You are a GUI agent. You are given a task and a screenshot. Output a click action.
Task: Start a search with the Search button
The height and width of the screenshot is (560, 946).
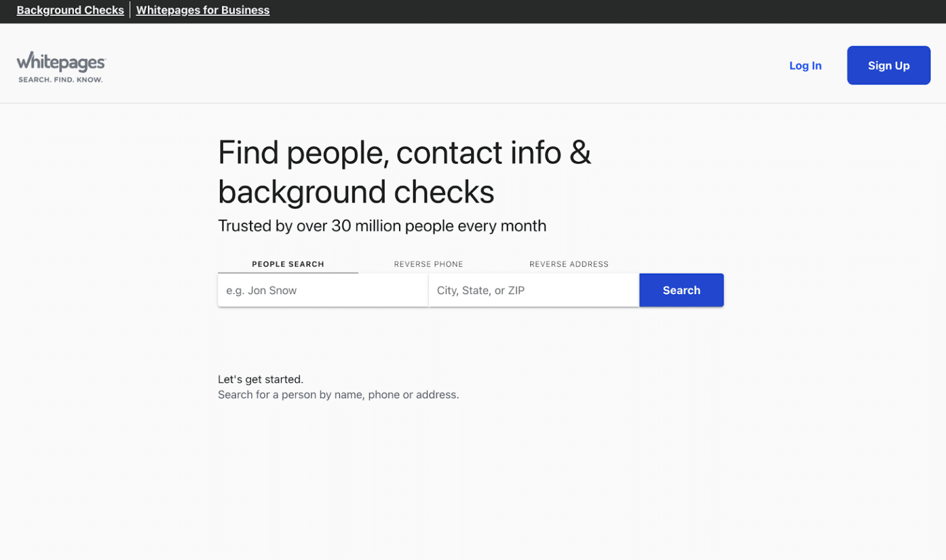click(681, 290)
